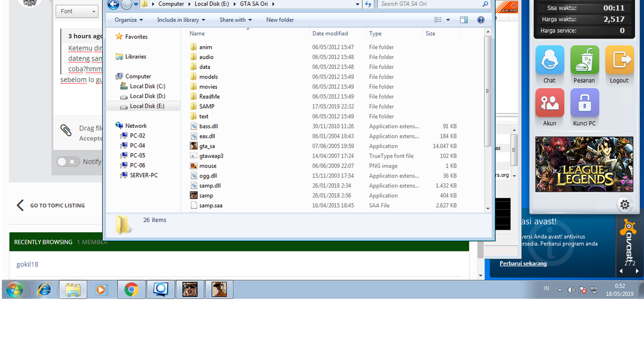Screen dimensions: 644x362
Task: Click the League of Legends banner
Action: (x=584, y=164)
